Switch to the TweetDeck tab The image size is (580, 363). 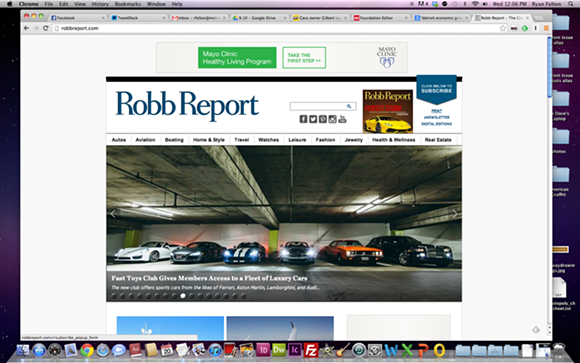[x=138, y=18]
